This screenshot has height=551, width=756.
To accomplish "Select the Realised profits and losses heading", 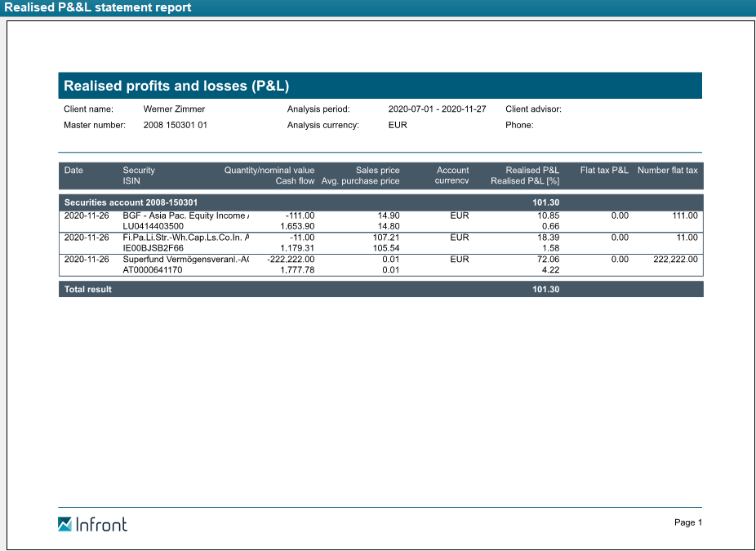I will [x=176, y=86].
